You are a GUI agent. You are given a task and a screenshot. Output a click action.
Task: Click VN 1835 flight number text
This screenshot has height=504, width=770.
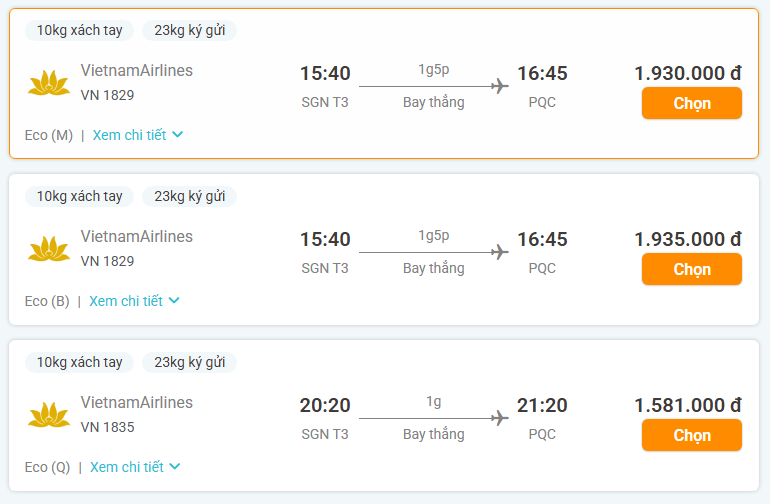tap(107, 427)
